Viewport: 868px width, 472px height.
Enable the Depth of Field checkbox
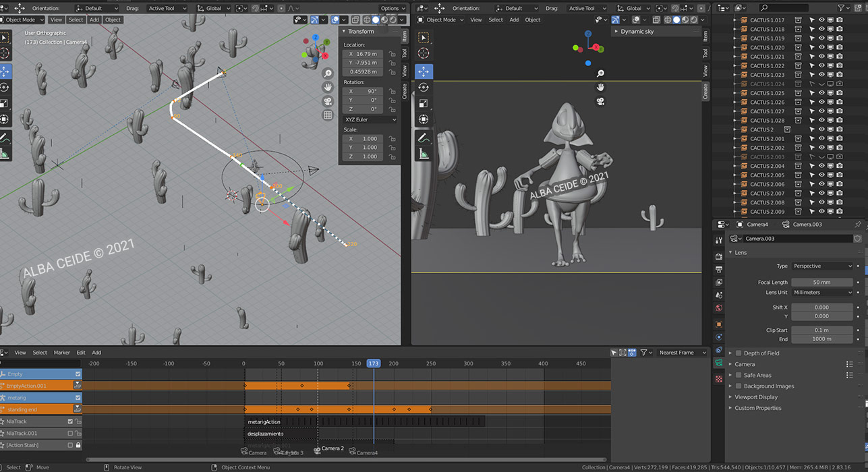(739, 353)
